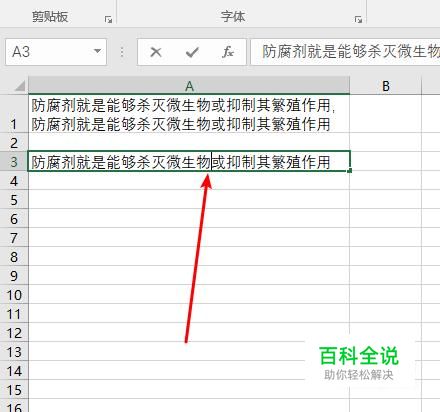Select row 8 header
The width and height of the screenshot is (440, 412).
pyautogui.click(x=14, y=257)
